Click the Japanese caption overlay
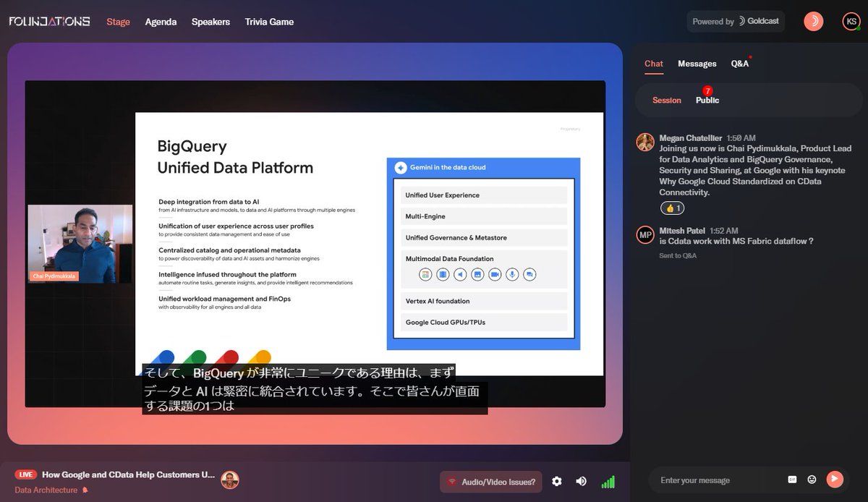This screenshot has width=868, height=502. (315, 389)
